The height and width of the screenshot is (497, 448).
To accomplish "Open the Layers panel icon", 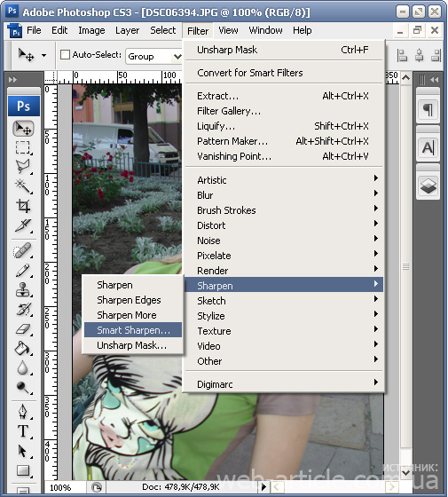I will 428,186.
